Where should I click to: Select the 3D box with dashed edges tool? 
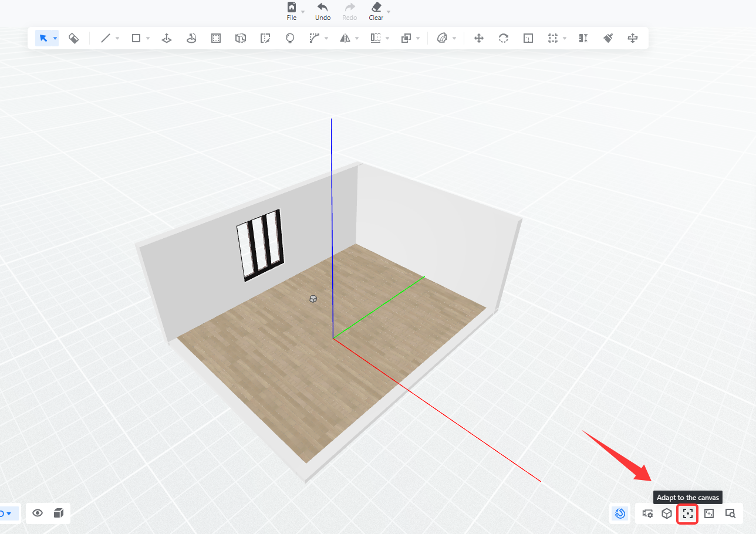pos(241,38)
